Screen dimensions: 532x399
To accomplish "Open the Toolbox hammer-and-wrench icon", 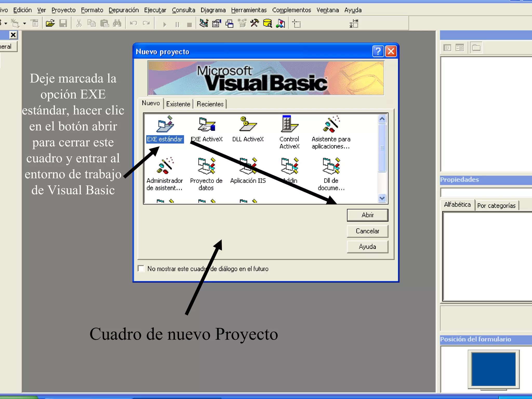I will (x=255, y=24).
